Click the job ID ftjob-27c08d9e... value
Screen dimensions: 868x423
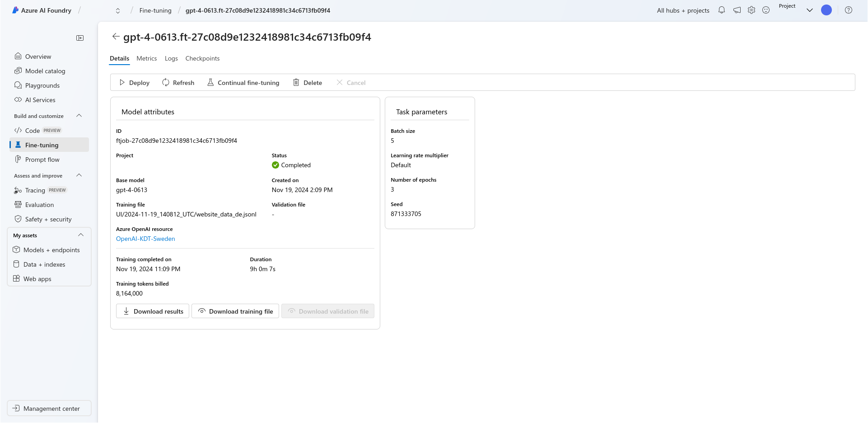(x=177, y=141)
